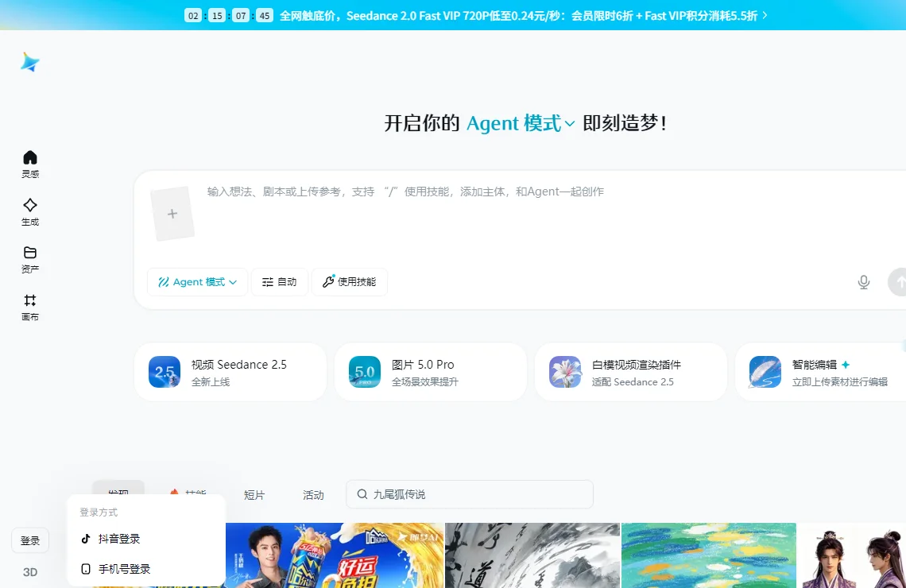Click the 3D entry at the sidebar bottom

coord(30,572)
